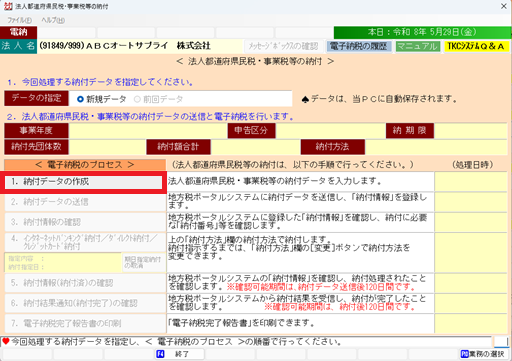This screenshot has height=361, width=512.
Task: Click the 事業年度 label
Action: click(x=36, y=130)
